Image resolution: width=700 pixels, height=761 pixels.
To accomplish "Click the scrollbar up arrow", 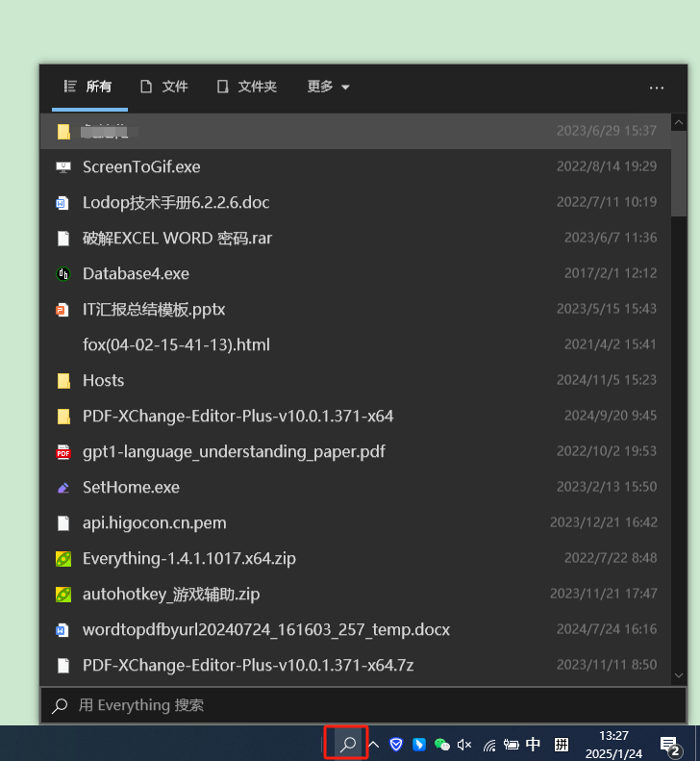I will click(x=679, y=122).
